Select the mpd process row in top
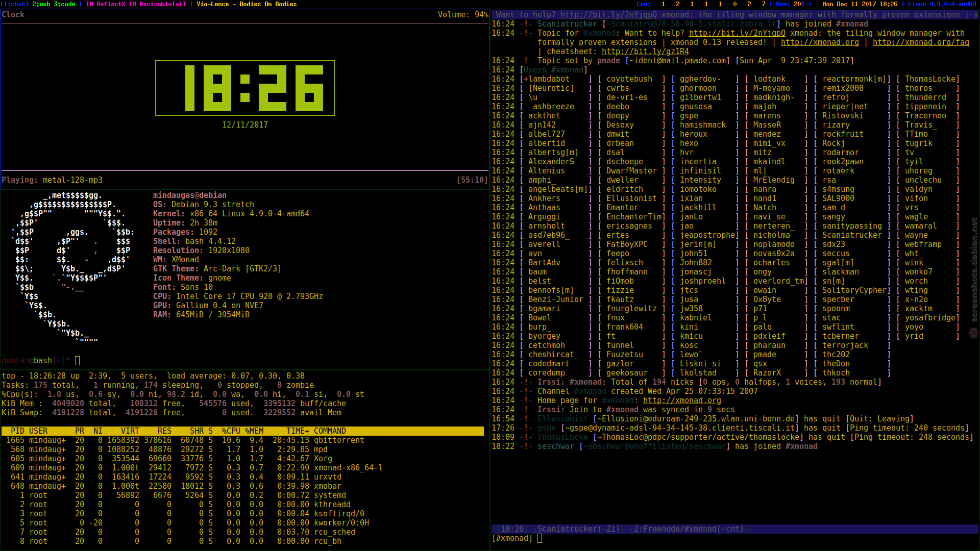The width and height of the screenshot is (980, 551). 242,449
